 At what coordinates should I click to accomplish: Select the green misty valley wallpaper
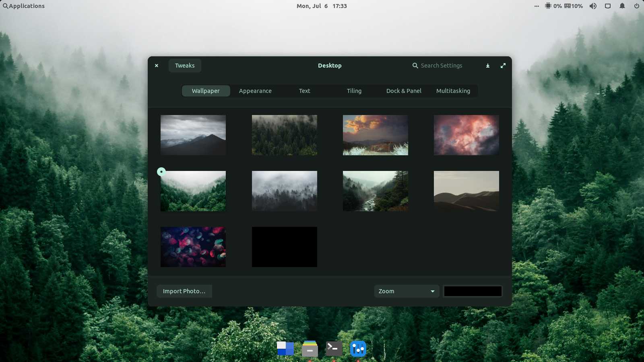[x=193, y=191]
